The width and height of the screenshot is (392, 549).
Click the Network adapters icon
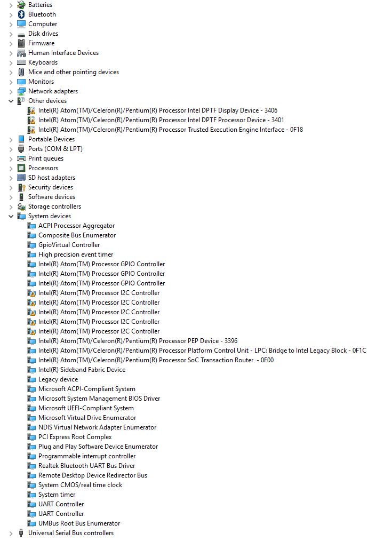pyautogui.click(x=21, y=91)
